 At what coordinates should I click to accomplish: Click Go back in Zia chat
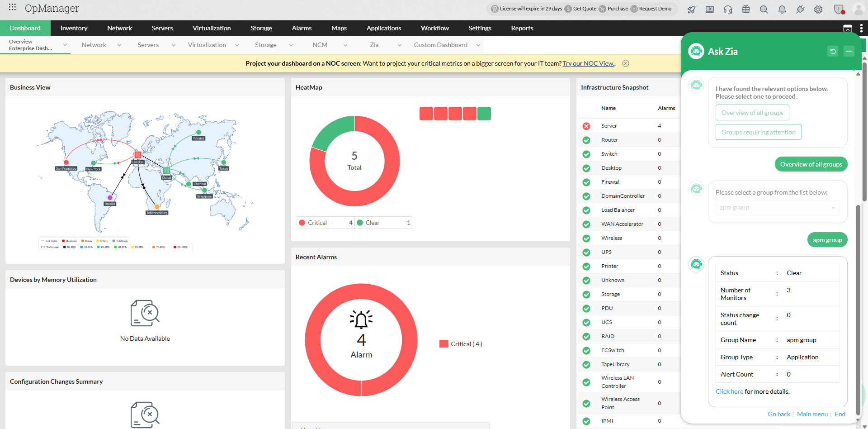point(779,414)
